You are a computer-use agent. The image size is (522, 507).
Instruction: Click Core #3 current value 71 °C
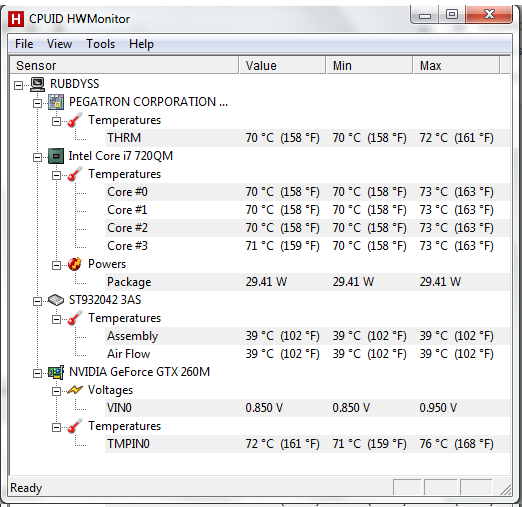click(282, 246)
